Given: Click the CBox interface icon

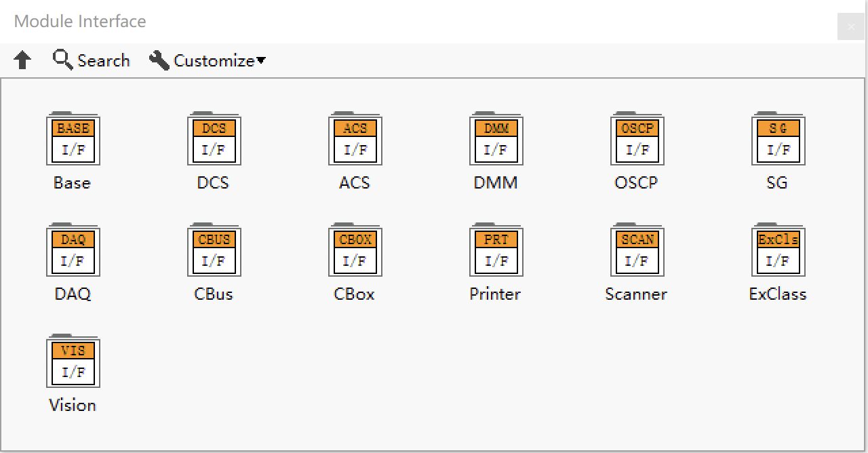Looking at the screenshot, I should tap(355, 251).
